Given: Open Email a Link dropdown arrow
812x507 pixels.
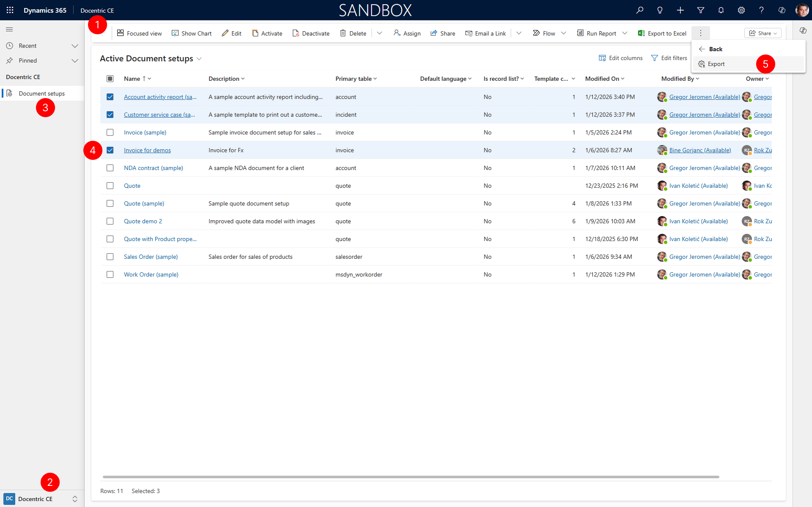Looking at the screenshot, I should (x=519, y=33).
